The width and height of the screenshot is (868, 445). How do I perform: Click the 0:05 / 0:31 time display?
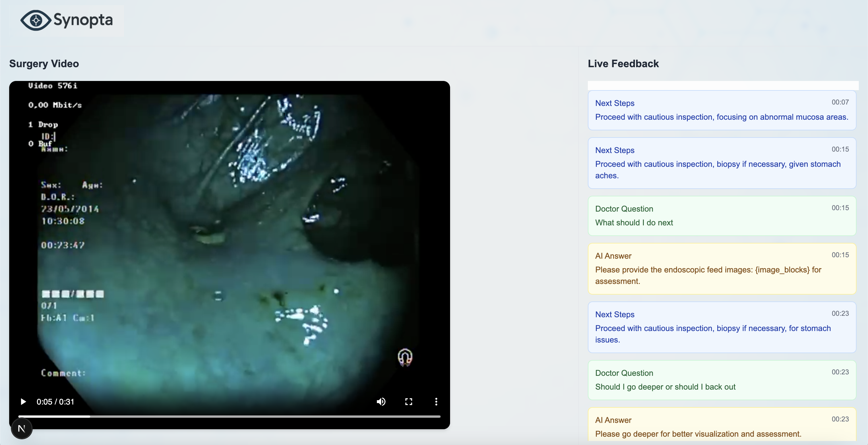[55, 402]
